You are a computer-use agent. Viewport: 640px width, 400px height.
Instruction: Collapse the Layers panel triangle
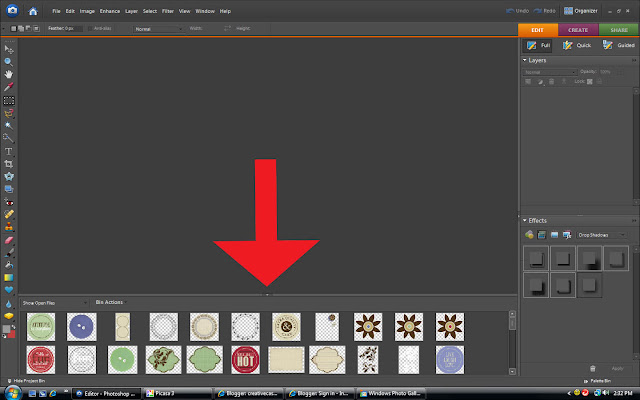coord(524,60)
